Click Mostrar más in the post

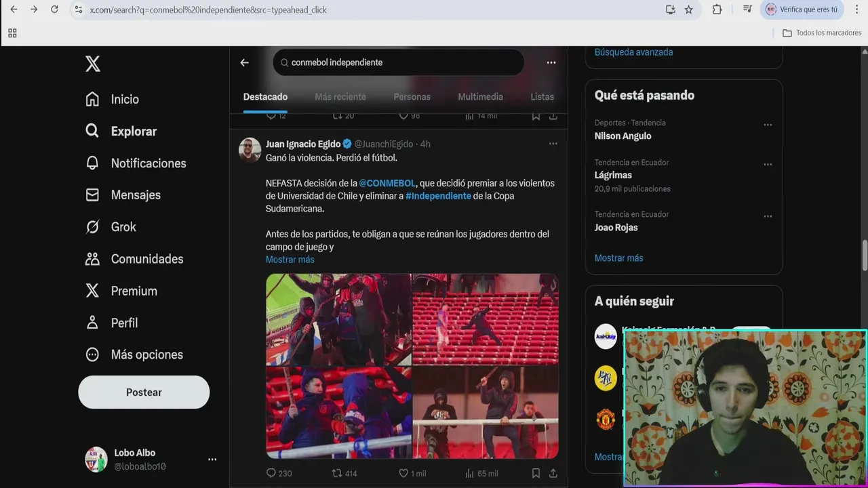[x=290, y=260]
